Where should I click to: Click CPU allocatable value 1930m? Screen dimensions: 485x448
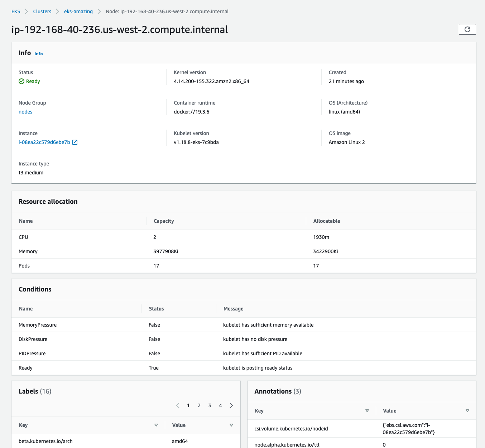pyautogui.click(x=321, y=237)
